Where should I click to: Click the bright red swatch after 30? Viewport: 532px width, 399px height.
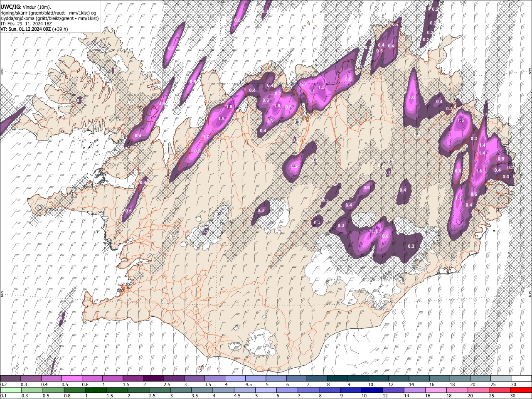coord(521,390)
